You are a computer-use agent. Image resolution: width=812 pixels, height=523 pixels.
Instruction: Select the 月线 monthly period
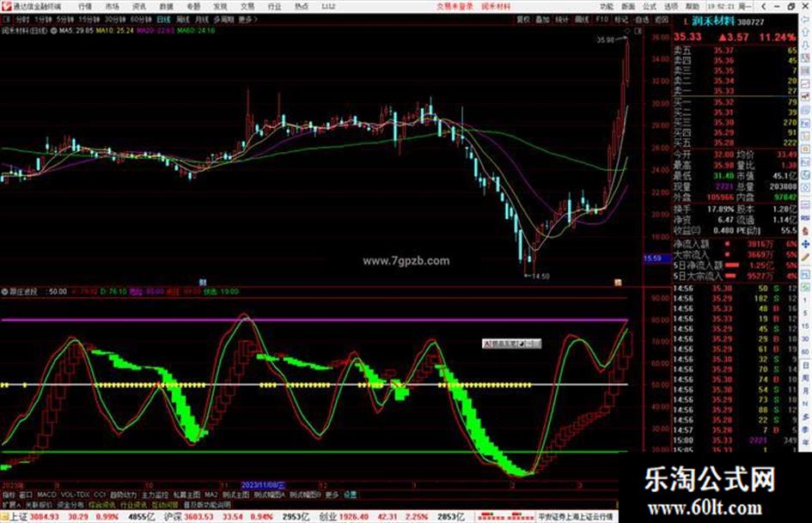point(202,19)
